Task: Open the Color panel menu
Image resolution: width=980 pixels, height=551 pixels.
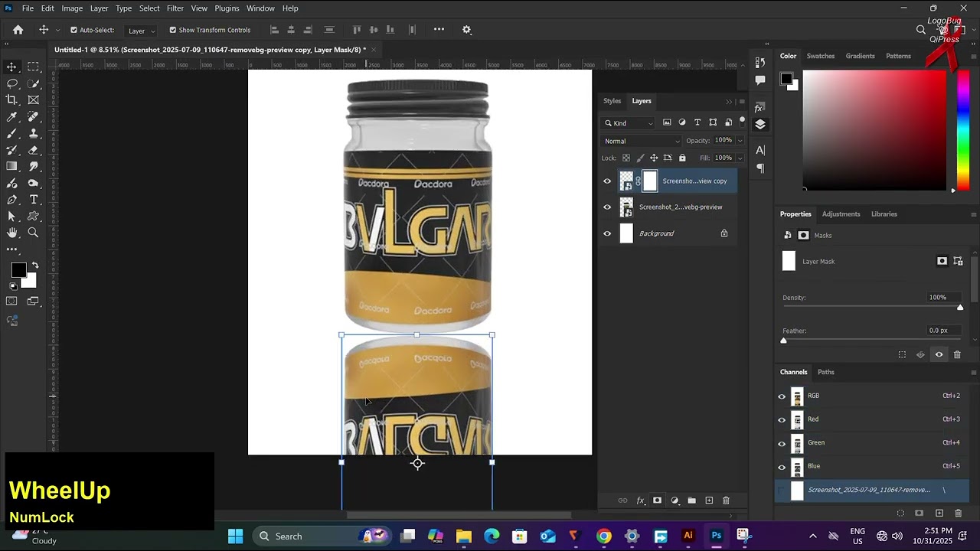Action: click(x=974, y=56)
